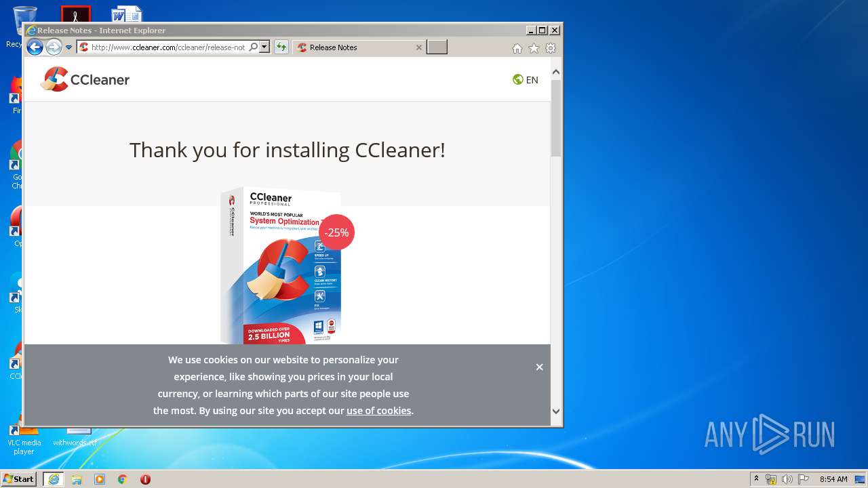The width and height of the screenshot is (868, 488).
Task: Open the Word document desktop icon
Action: point(127,14)
